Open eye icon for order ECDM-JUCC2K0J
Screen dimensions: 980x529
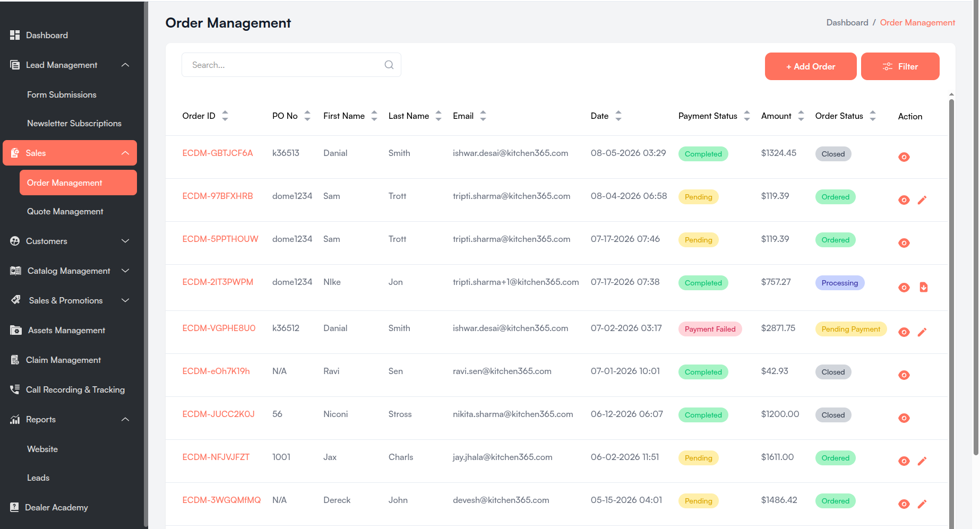coord(904,418)
